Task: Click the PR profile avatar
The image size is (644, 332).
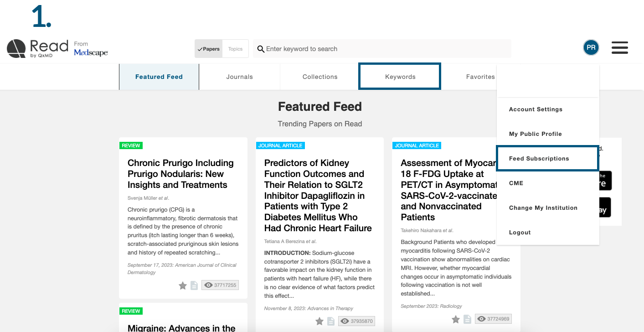Action: click(x=591, y=47)
